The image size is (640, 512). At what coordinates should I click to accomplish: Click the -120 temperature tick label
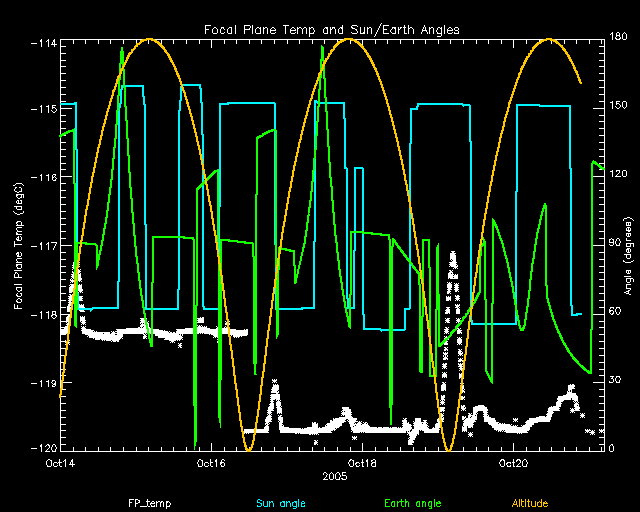click(x=44, y=448)
